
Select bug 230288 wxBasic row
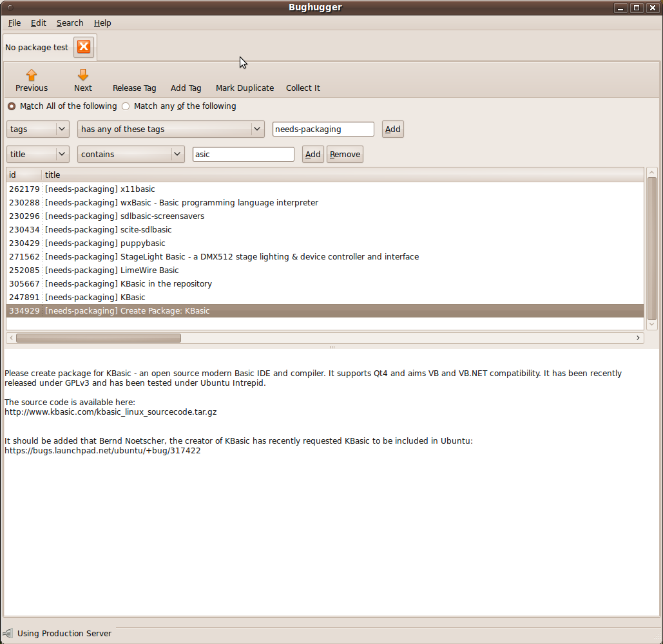[325, 202]
